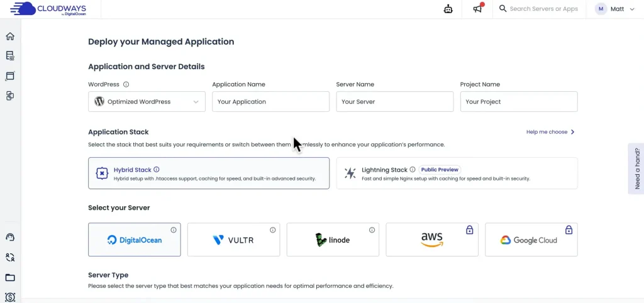
Task: Expand the Matt account menu chevron
Action: point(632,9)
